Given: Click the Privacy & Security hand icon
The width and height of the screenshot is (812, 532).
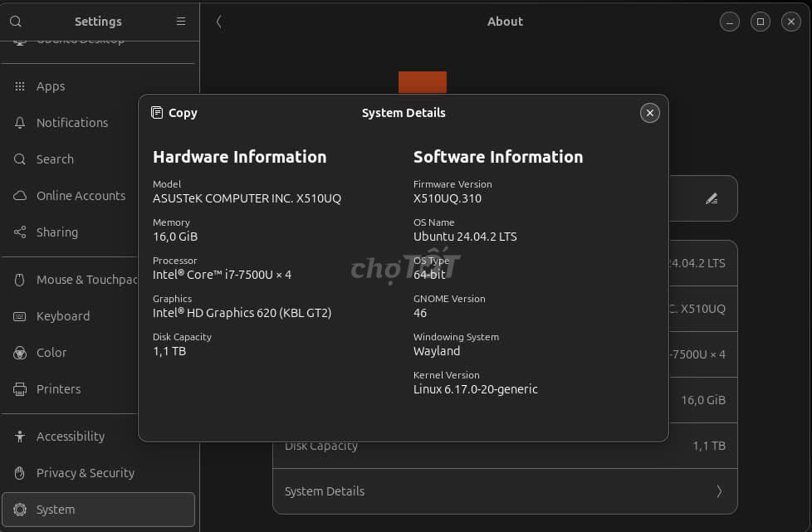Looking at the screenshot, I should coord(20,473).
